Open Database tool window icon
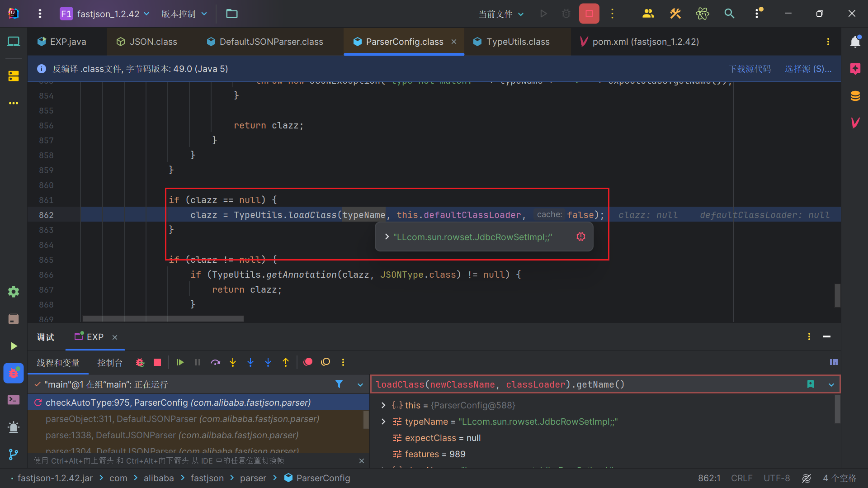868x488 pixels. (x=855, y=96)
